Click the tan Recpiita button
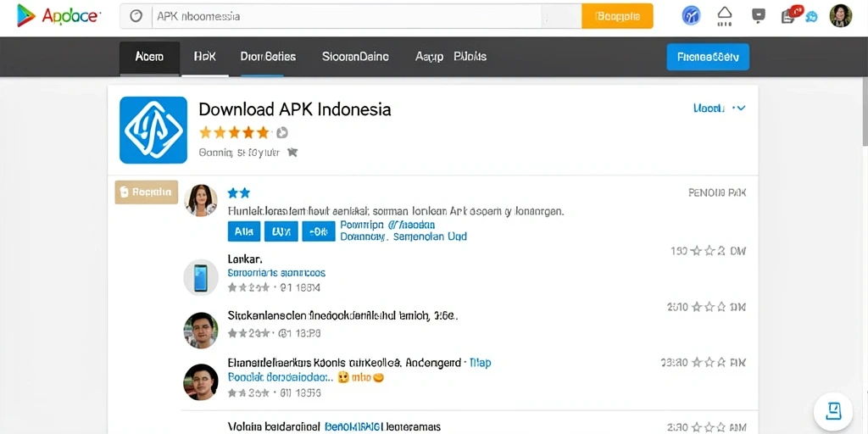Viewport: 868px width, 434px height. pyautogui.click(x=146, y=192)
